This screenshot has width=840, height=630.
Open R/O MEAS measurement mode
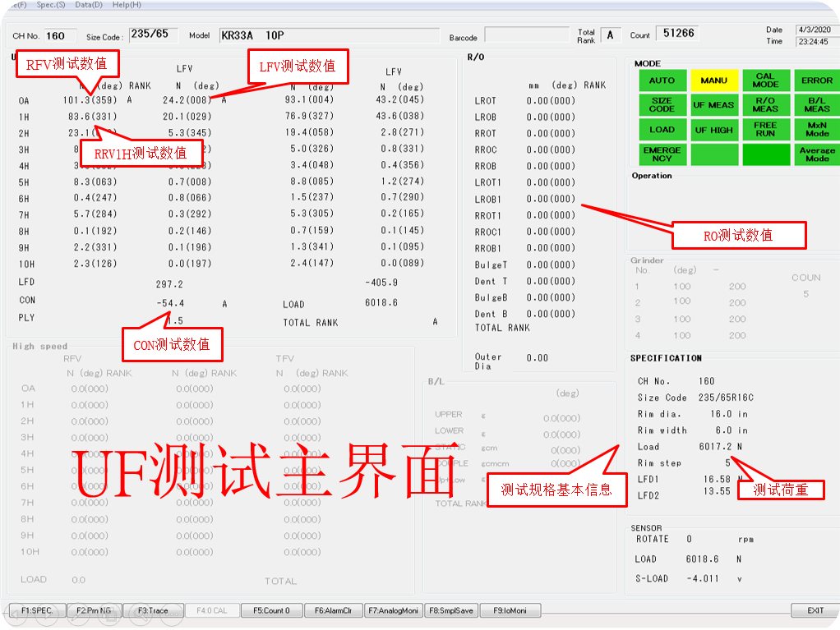(766, 105)
